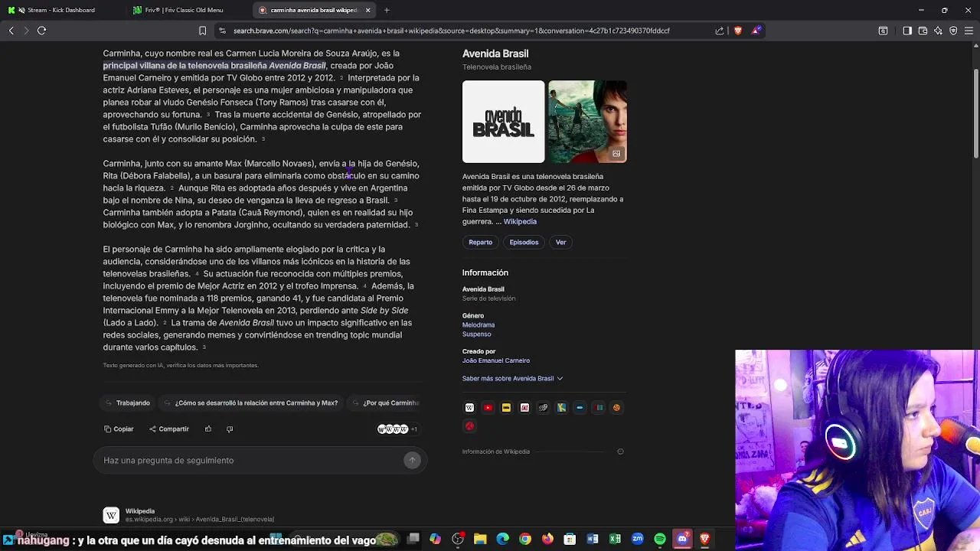Switch to Stream - Kick Dashboard tab

tap(61, 10)
